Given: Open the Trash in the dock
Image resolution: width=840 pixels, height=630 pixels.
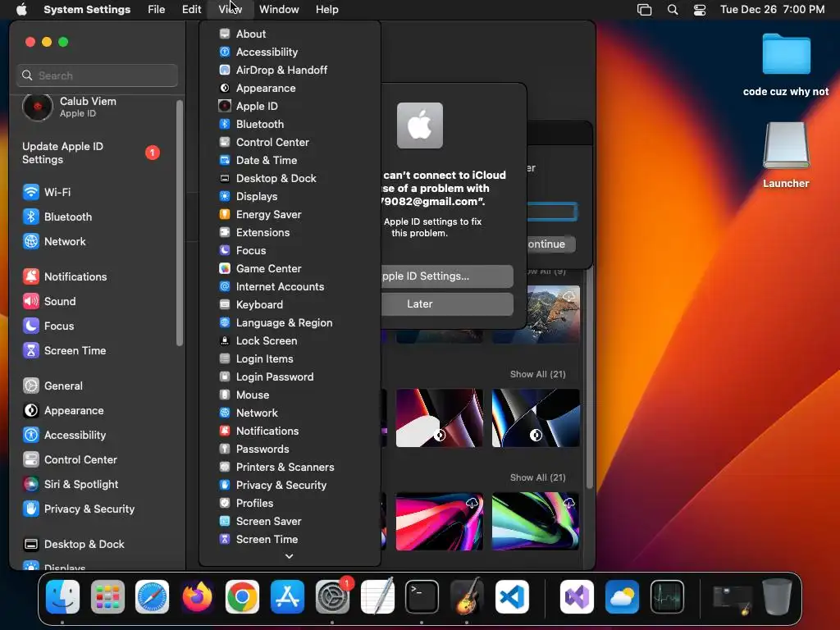Looking at the screenshot, I should [x=778, y=596].
